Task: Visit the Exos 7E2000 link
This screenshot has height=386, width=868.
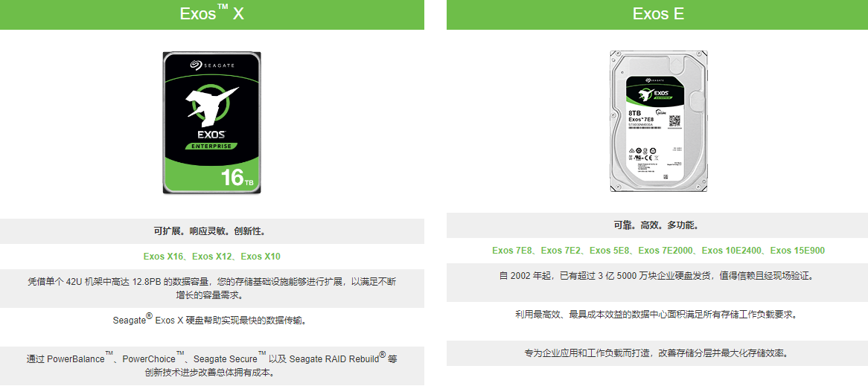Action: [x=664, y=251]
